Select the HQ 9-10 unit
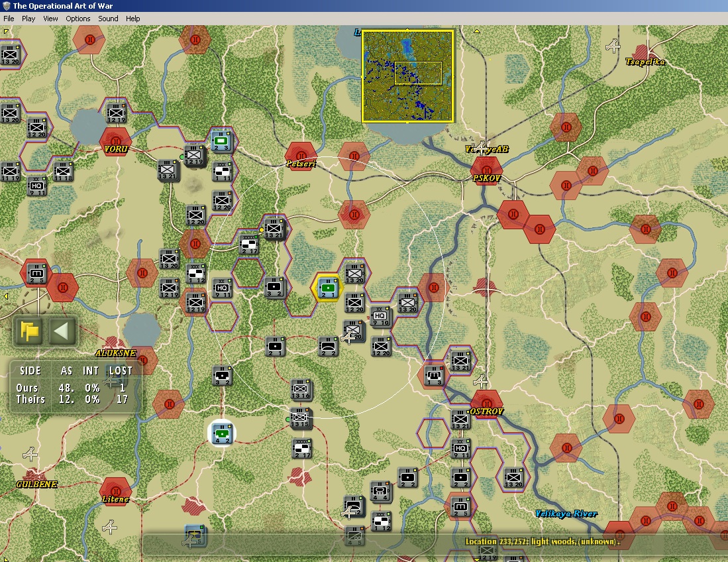 (381, 317)
